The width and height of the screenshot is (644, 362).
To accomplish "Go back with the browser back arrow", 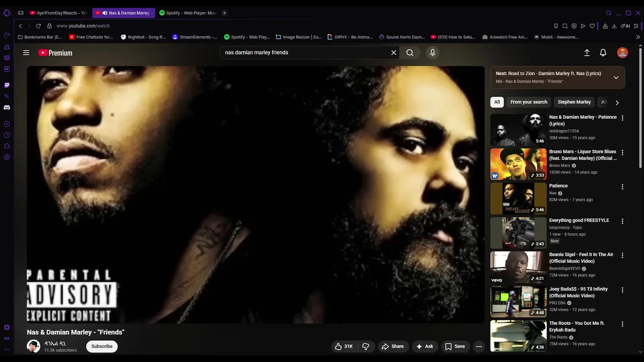I will click(x=20, y=26).
